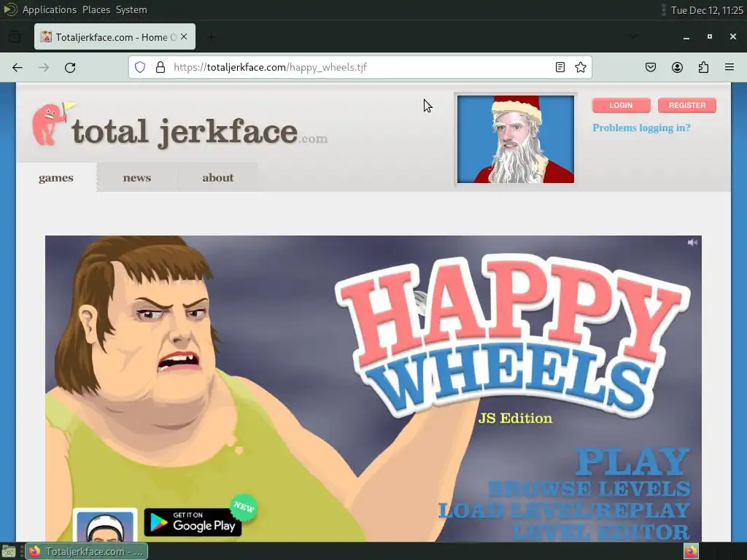Viewport: 747px width, 560px height.
Task: Reload the page with the refresh icon
Action: [70, 68]
